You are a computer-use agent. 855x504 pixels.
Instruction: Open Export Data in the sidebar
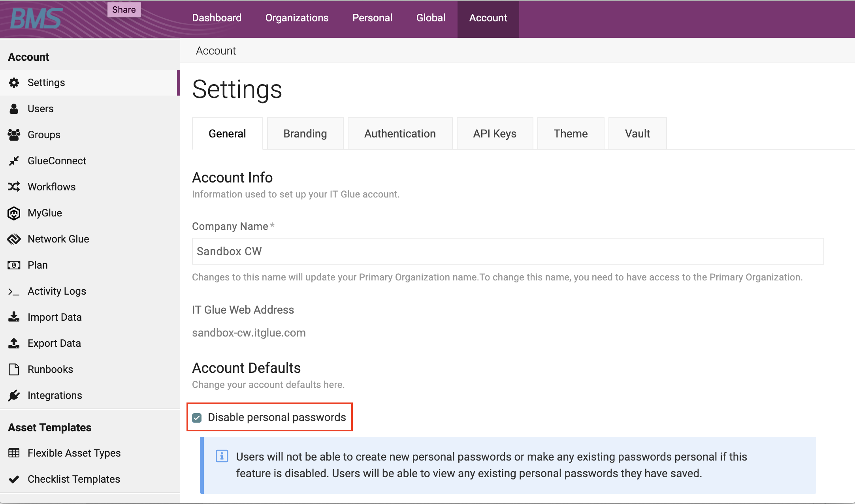click(x=90, y=343)
